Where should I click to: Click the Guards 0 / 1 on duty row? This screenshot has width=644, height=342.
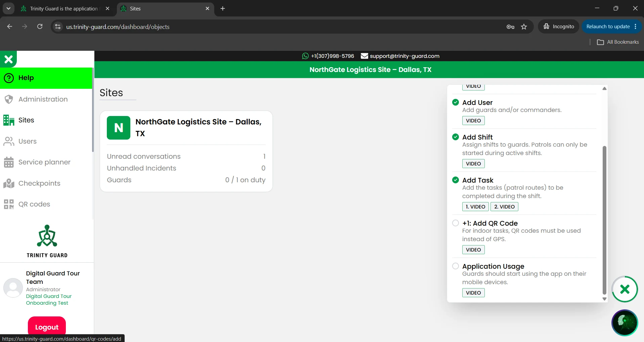(x=186, y=180)
